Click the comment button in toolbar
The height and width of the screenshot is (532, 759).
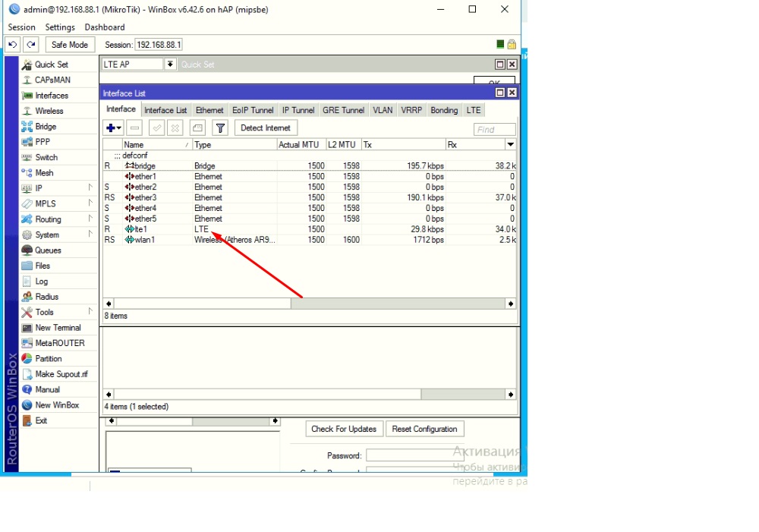(x=197, y=127)
